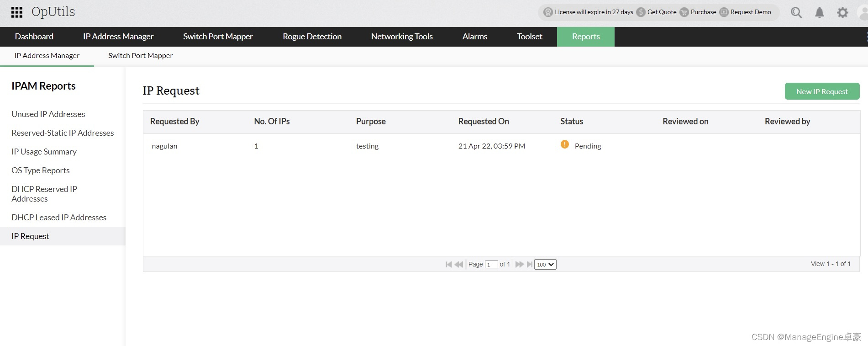Open IP Usage Summary report

[x=44, y=152]
